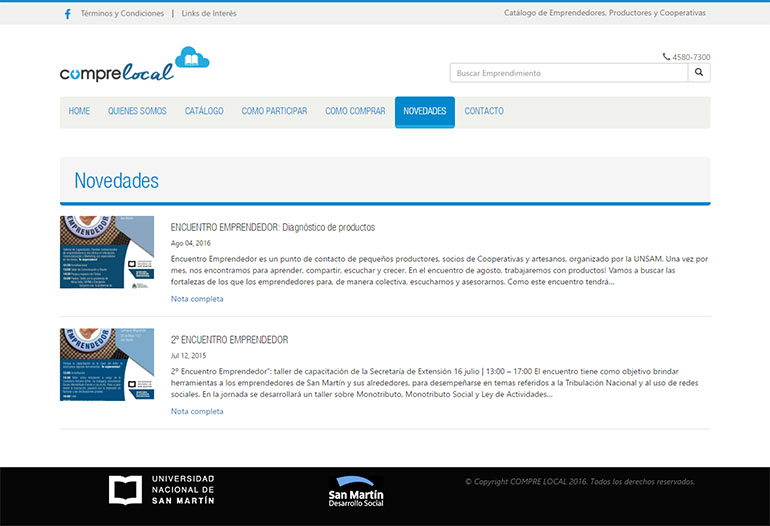This screenshot has height=526, width=770.
Task: Open Universidad Nacional de San Martín logo
Action: click(162, 490)
